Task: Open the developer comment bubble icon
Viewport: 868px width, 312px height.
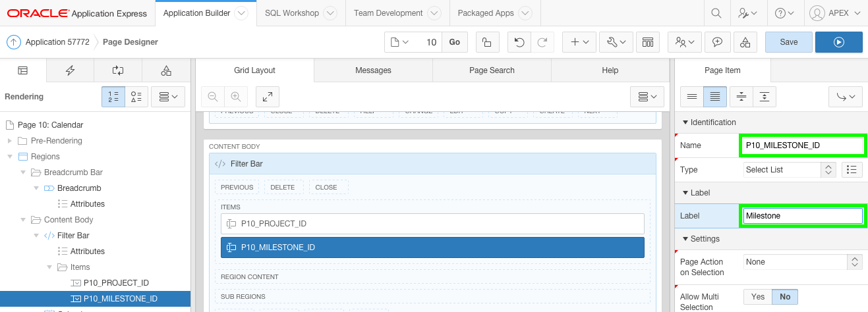Action: tap(717, 42)
